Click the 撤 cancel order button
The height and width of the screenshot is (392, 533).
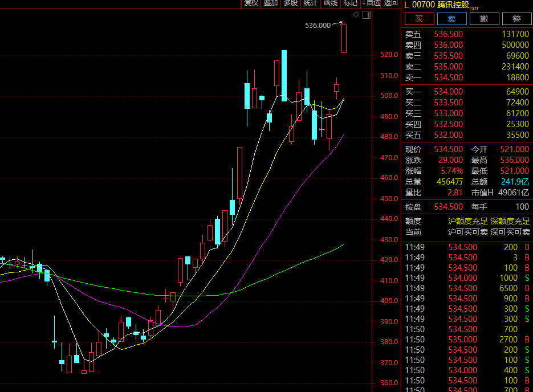[x=484, y=19]
